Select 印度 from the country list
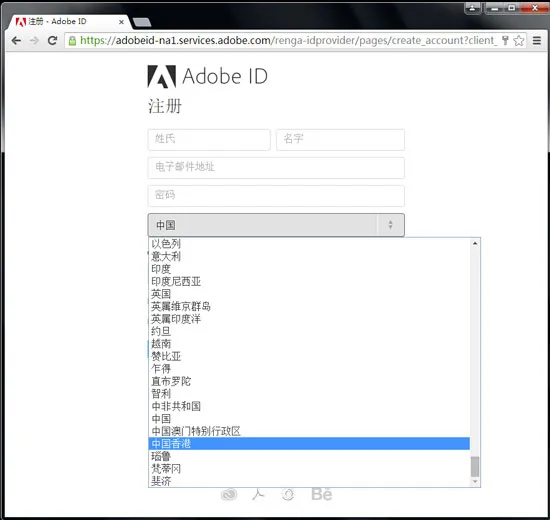Viewport: 550px width, 520px height. pyautogui.click(x=309, y=269)
